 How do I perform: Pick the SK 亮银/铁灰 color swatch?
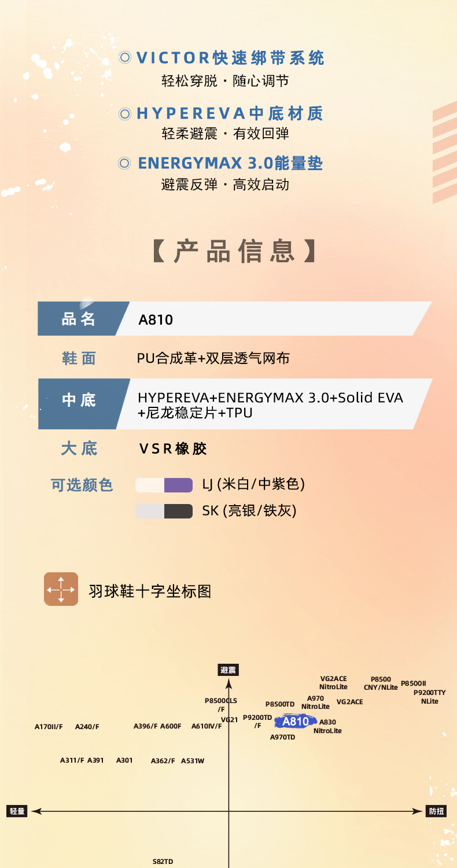tap(164, 511)
